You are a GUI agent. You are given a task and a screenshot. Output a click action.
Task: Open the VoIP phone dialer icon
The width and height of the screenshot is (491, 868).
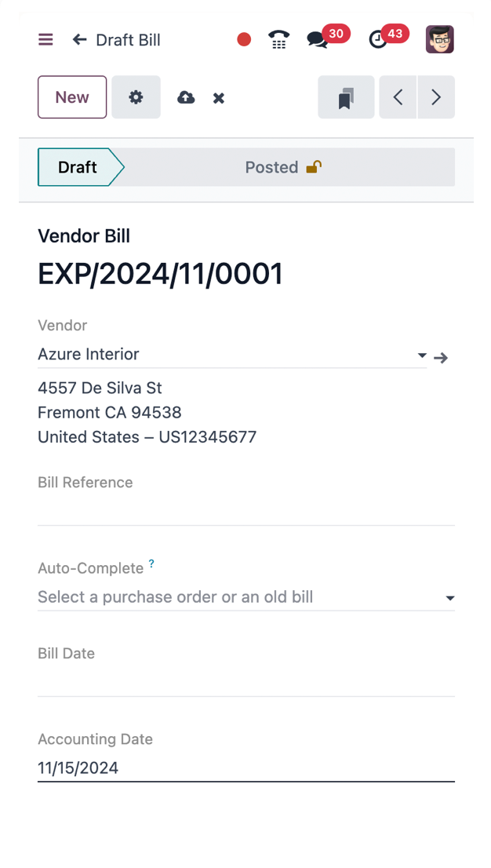pyautogui.click(x=278, y=39)
